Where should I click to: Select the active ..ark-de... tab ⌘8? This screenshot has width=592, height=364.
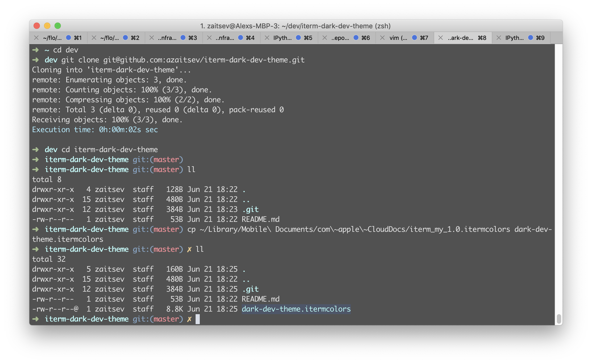[x=463, y=38]
